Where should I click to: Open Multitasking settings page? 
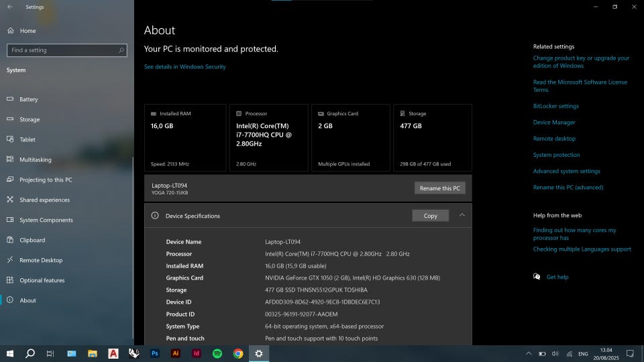tap(35, 160)
